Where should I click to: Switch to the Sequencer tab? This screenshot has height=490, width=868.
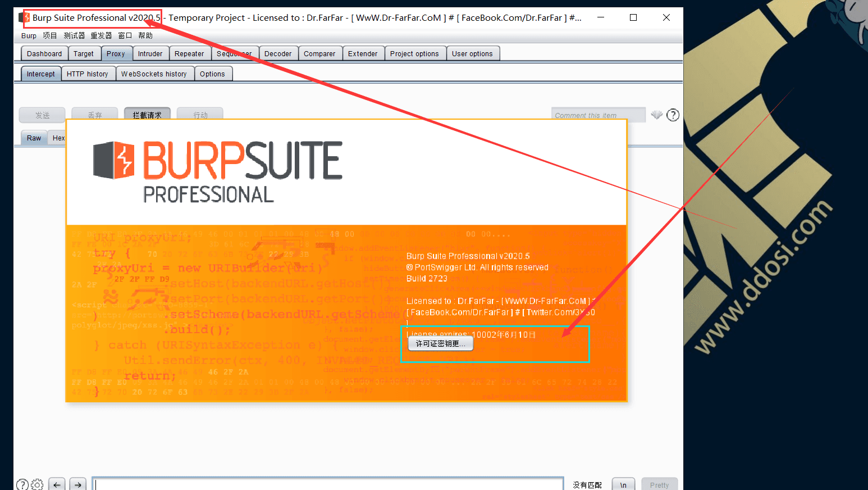coord(234,54)
